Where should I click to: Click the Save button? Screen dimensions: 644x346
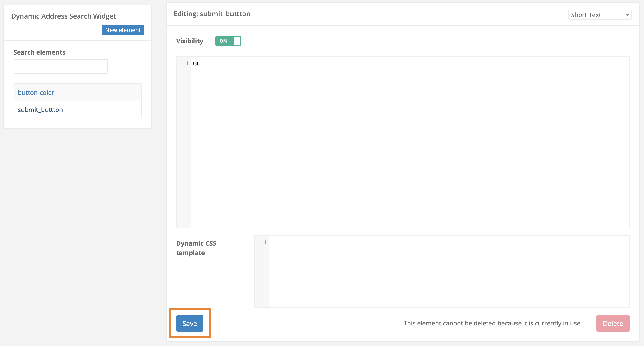[x=189, y=323]
